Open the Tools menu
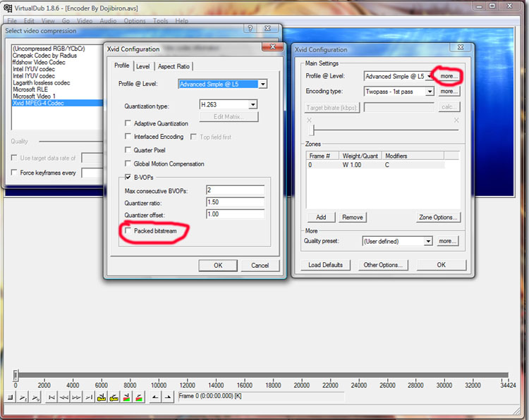This screenshot has height=420, width=529. [160, 21]
